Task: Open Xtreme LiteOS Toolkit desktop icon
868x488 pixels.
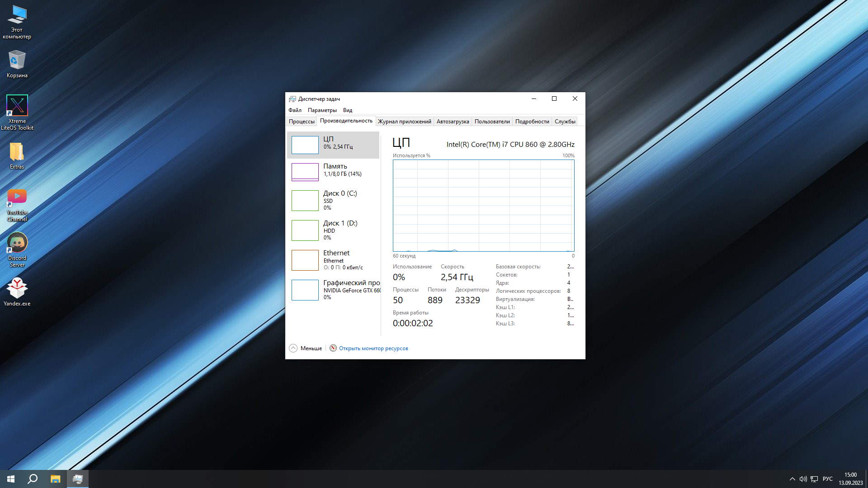Action: pos(17,106)
